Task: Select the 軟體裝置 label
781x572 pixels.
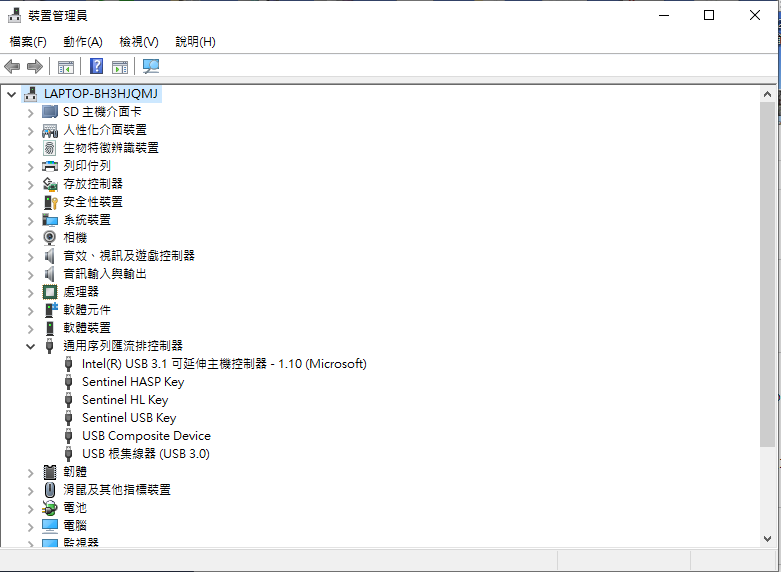Action: (x=87, y=328)
